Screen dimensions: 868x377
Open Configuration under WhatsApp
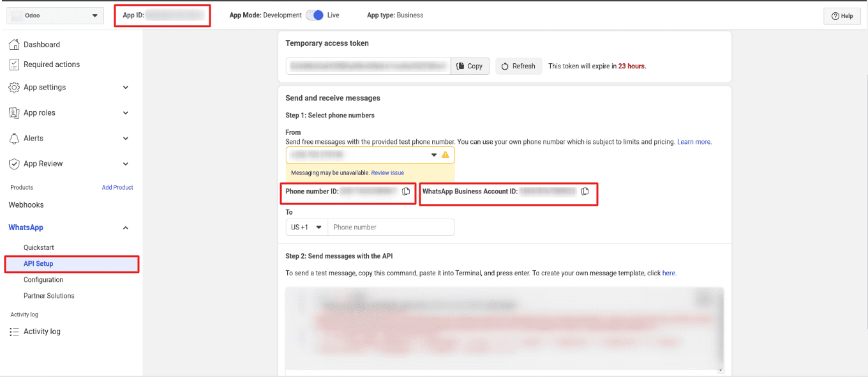pyautogui.click(x=43, y=280)
